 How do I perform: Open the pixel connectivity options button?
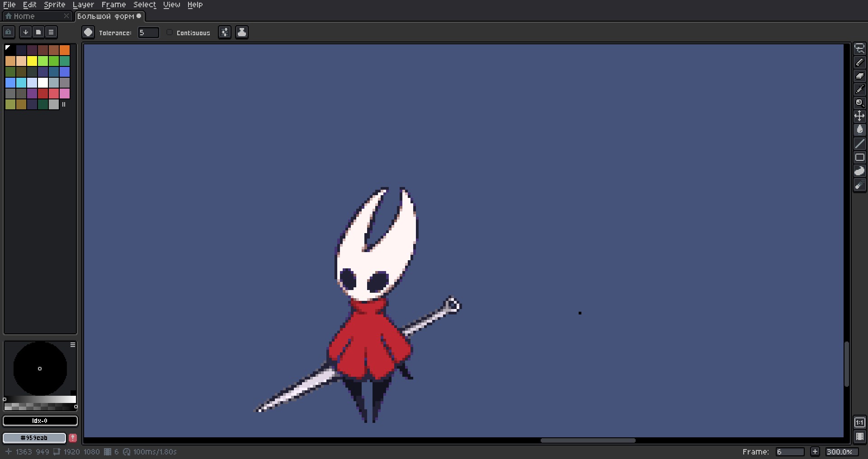pyautogui.click(x=225, y=32)
